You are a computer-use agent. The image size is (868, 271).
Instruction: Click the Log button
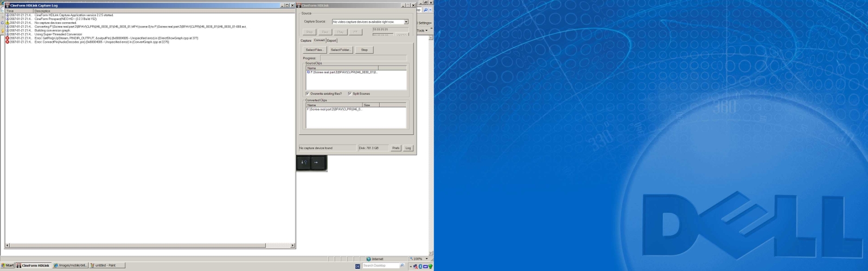(x=408, y=148)
